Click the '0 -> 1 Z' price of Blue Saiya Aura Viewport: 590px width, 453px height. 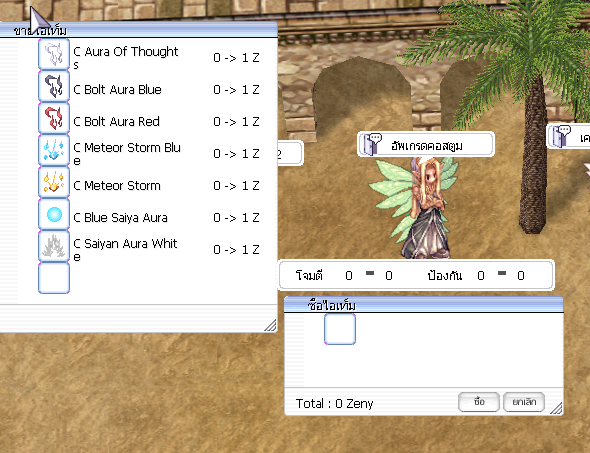pyautogui.click(x=236, y=217)
